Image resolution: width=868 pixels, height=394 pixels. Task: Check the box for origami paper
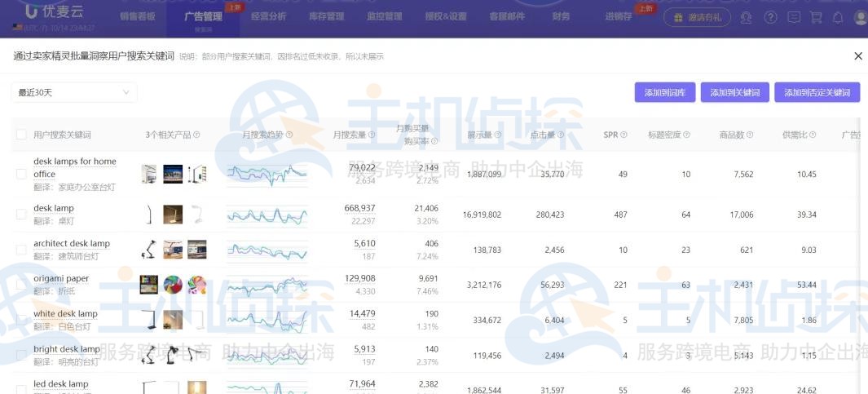pos(21,285)
